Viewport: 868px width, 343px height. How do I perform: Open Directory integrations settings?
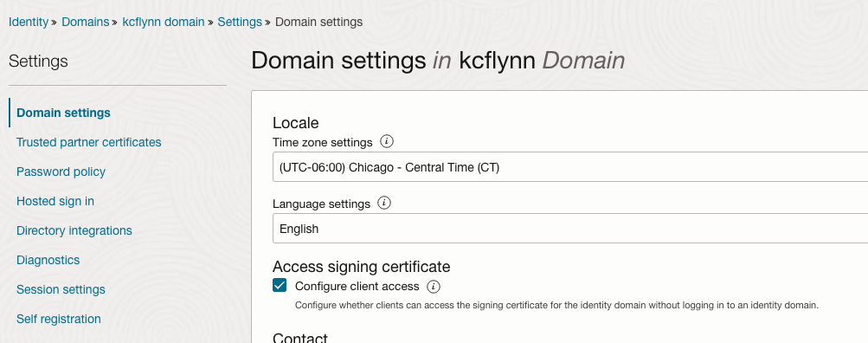(74, 230)
